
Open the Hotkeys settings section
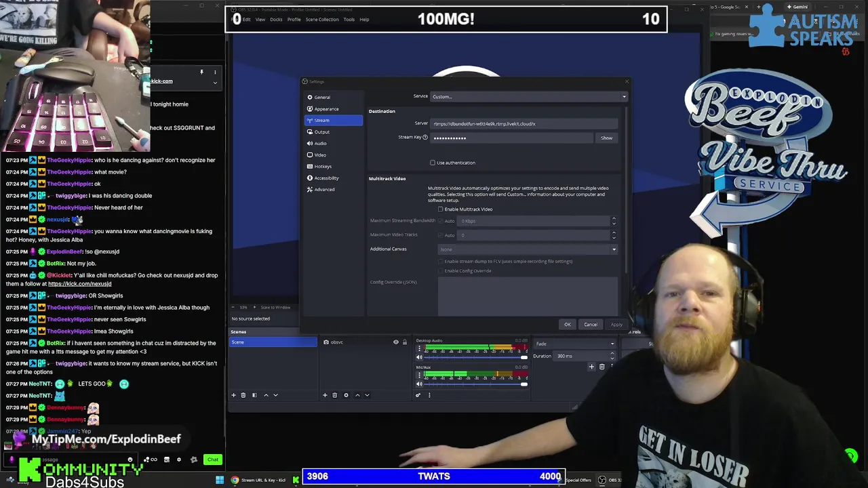click(333, 166)
